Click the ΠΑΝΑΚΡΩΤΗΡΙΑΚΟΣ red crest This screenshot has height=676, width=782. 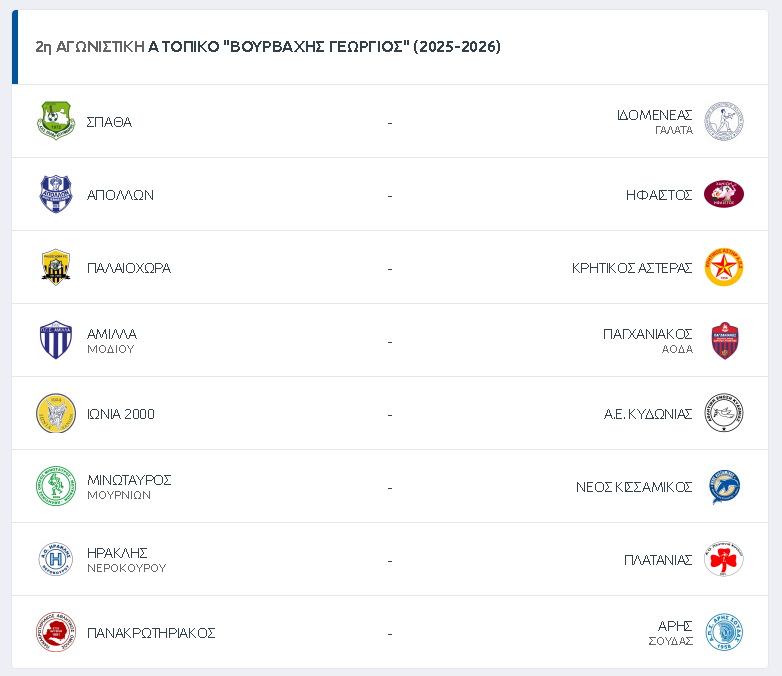coord(56,632)
